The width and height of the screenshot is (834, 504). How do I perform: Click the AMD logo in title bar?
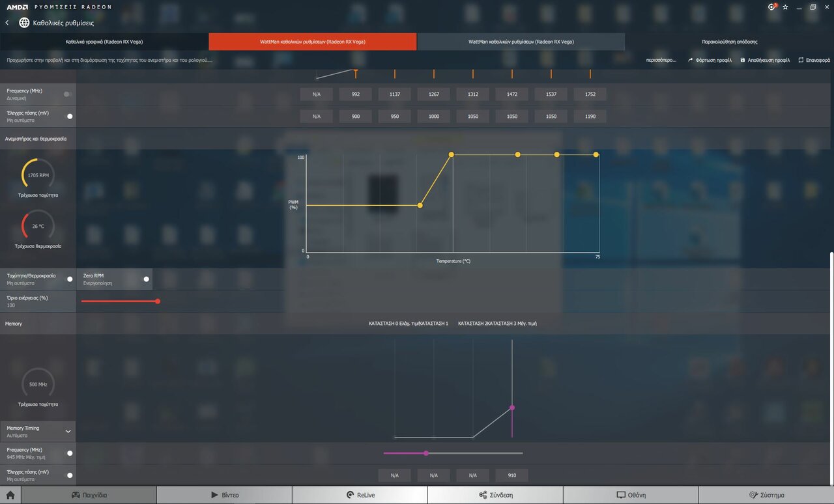coord(17,7)
